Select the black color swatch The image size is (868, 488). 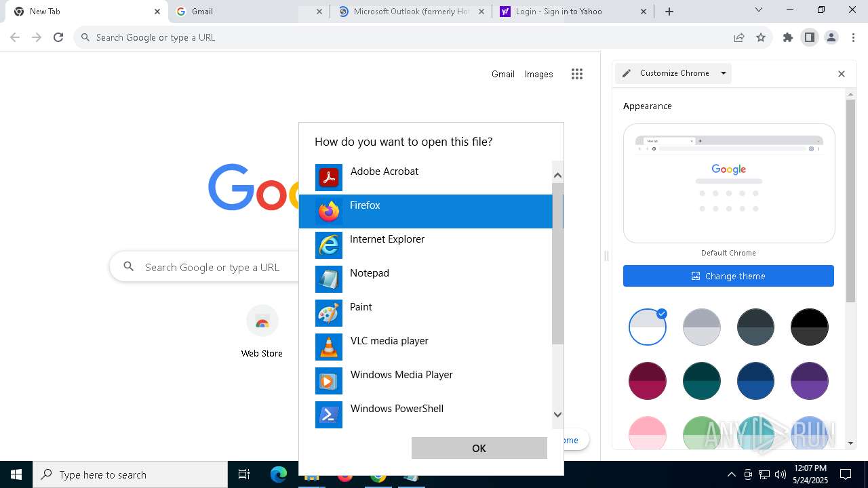point(810,327)
